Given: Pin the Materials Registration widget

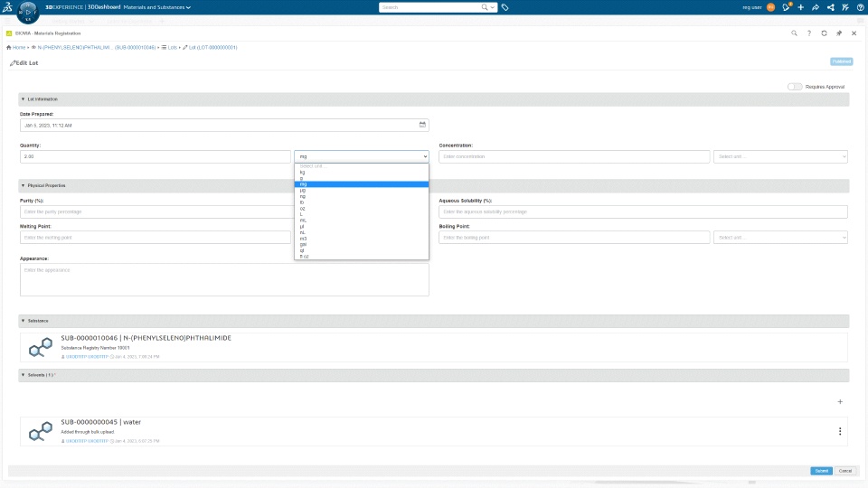Looking at the screenshot, I should pos(839,33).
